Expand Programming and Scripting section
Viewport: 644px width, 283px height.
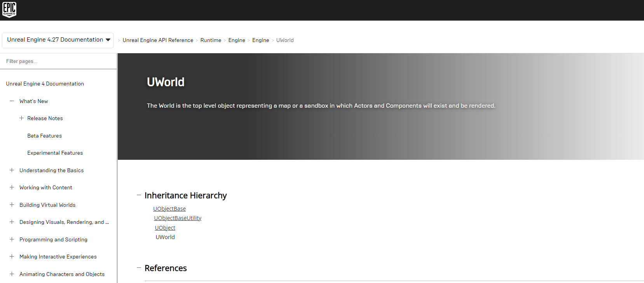click(x=12, y=239)
